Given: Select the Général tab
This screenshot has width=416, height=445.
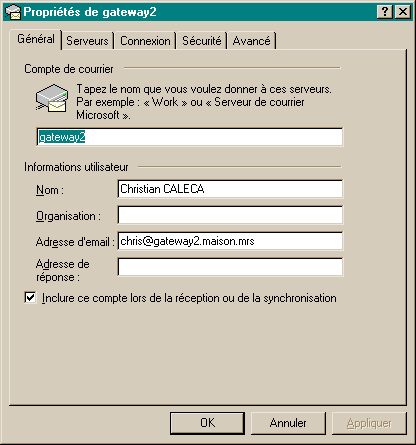Looking at the screenshot, I should 36,39.
